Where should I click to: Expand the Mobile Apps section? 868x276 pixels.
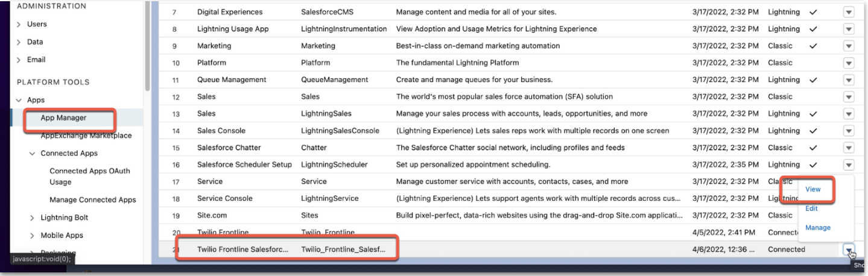point(33,236)
